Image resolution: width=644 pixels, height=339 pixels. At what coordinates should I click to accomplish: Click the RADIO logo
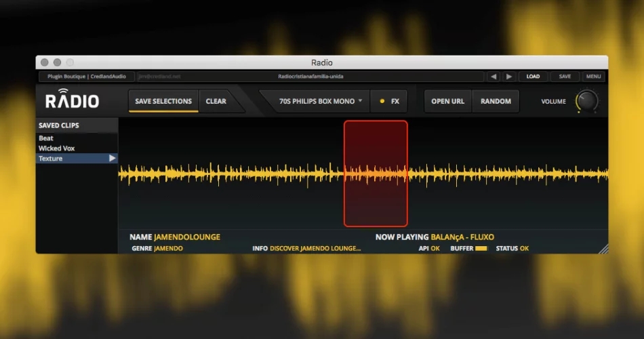click(x=72, y=99)
